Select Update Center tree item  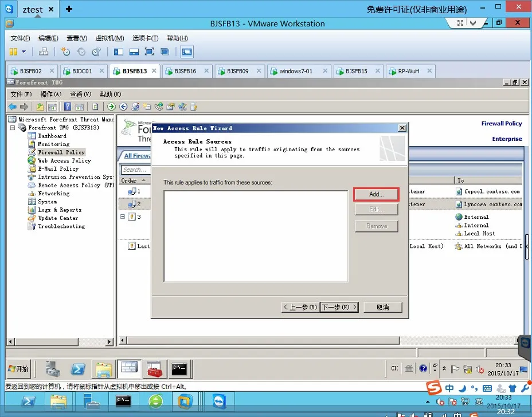click(58, 218)
